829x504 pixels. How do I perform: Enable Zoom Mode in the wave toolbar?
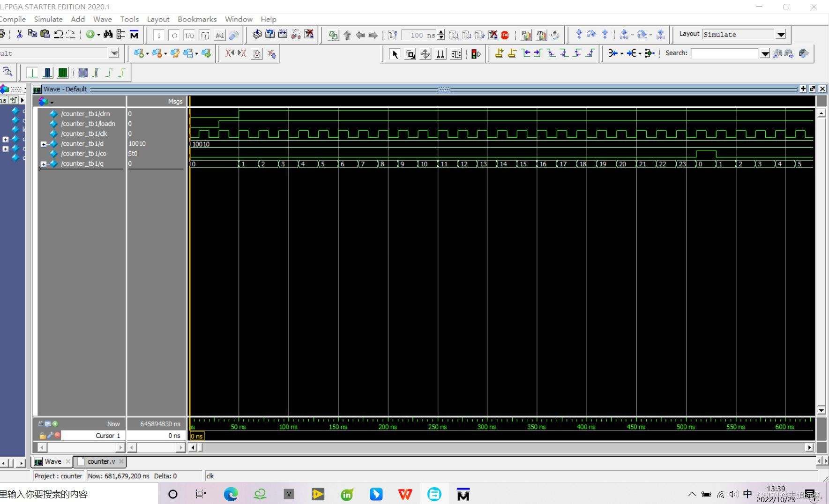pyautogui.click(x=411, y=53)
